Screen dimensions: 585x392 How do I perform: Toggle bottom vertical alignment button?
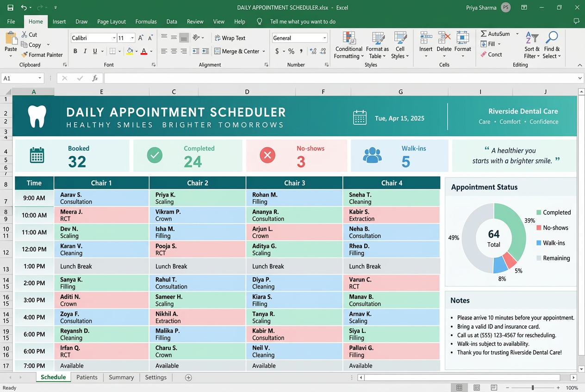184,38
